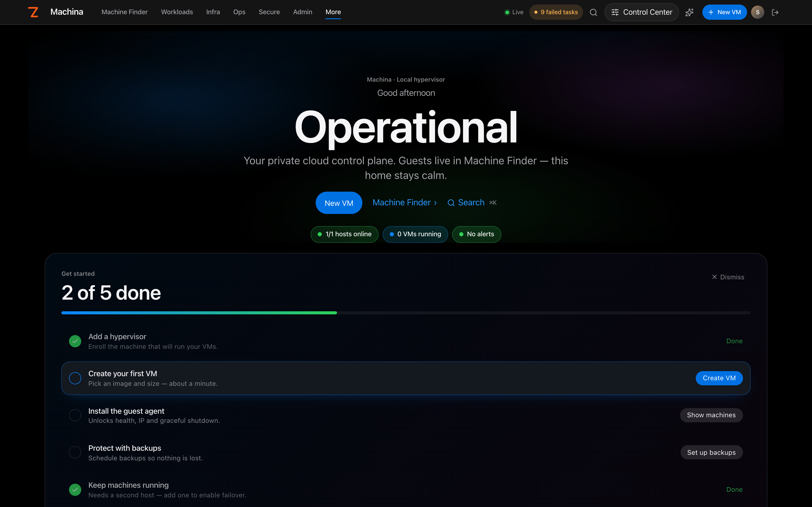Toggle the Create your first VM circle
The image size is (812, 507).
pos(75,378)
